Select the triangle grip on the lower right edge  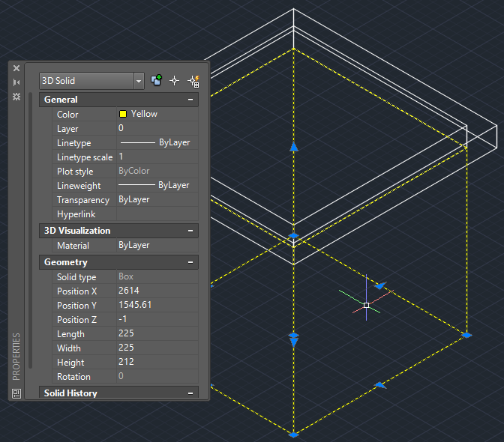pyautogui.click(x=380, y=384)
